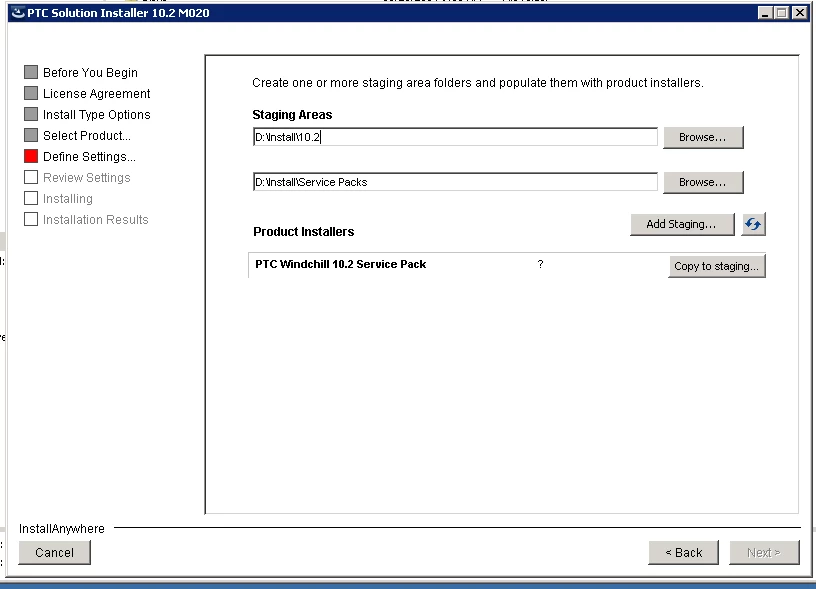Click the Before You Begin step marker

click(31, 72)
